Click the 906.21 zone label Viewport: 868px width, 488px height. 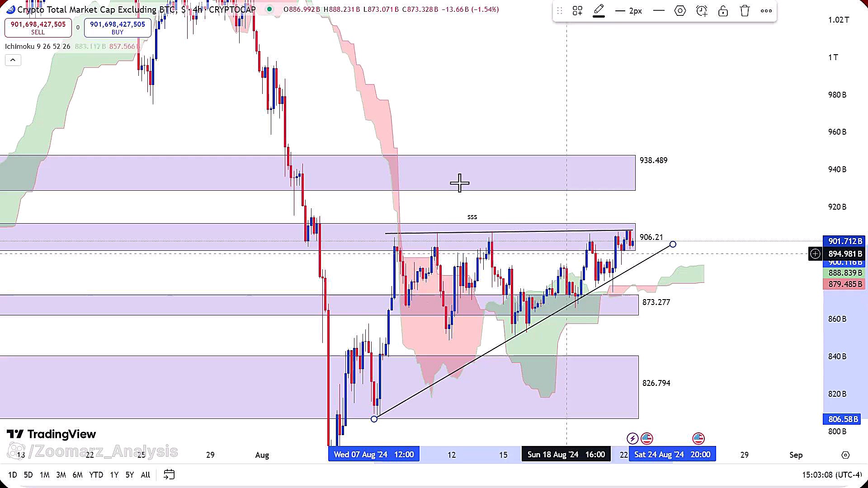(651, 237)
